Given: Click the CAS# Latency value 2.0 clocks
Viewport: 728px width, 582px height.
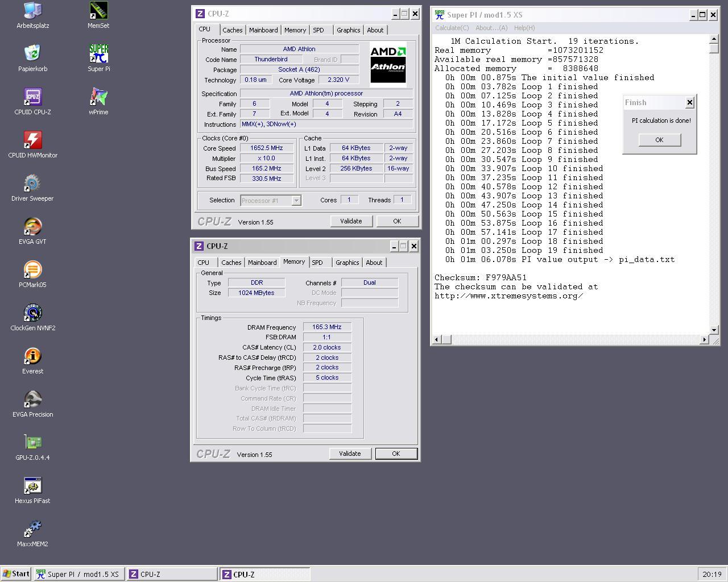Looking at the screenshot, I should point(327,347).
